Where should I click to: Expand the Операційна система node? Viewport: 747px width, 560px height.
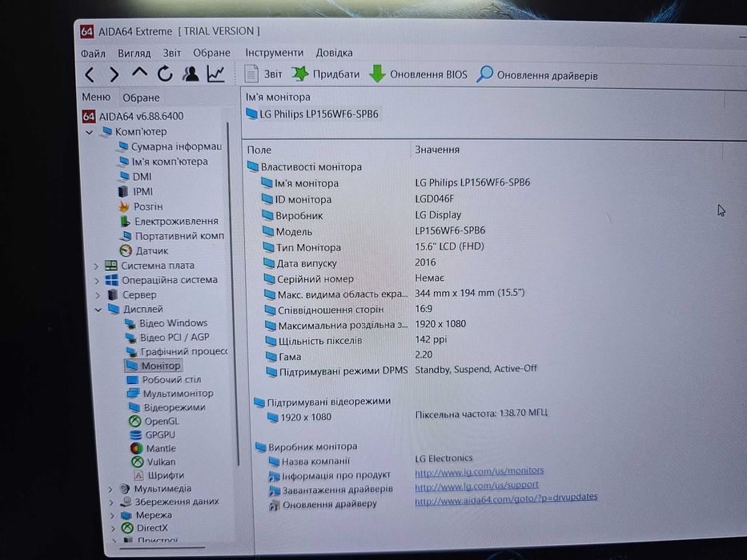(97, 281)
